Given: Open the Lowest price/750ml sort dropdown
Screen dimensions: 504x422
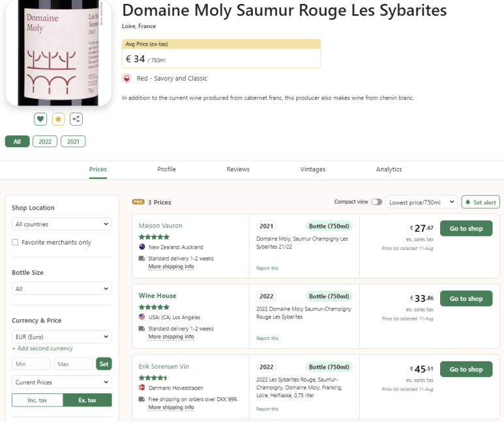Looking at the screenshot, I should pyautogui.click(x=421, y=202).
